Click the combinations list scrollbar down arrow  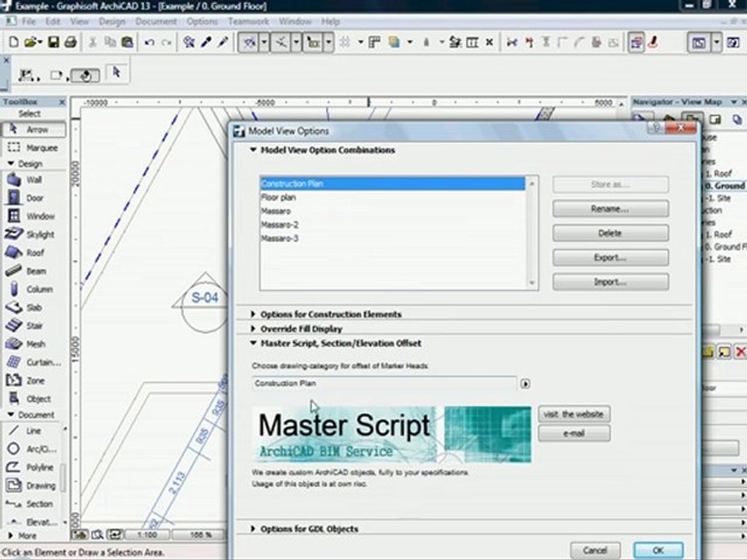coord(532,283)
